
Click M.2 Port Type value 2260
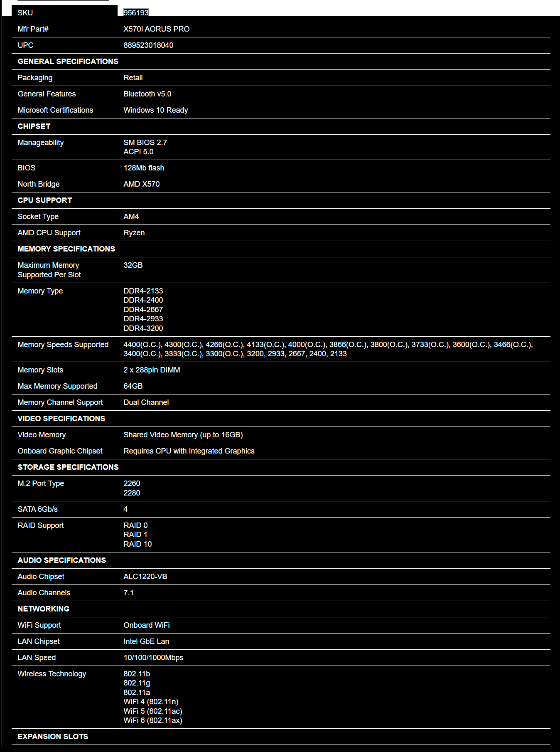coord(132,483)
